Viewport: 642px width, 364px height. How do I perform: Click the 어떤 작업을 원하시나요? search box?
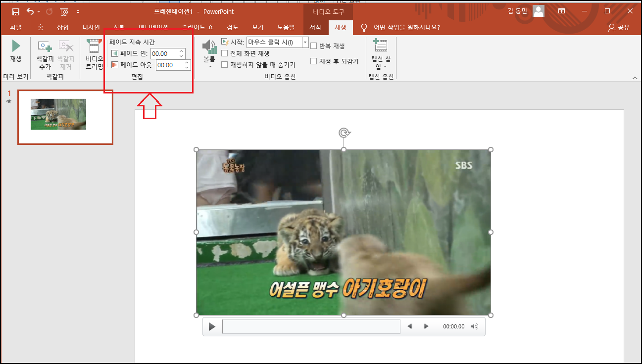pyautogui.click(x=406, y=27)
